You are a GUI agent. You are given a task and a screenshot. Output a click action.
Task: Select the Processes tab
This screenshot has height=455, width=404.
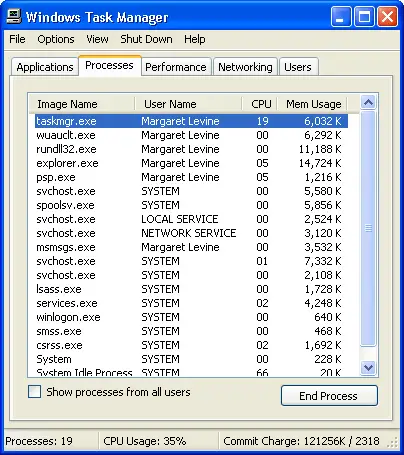[x=109, y=65]
